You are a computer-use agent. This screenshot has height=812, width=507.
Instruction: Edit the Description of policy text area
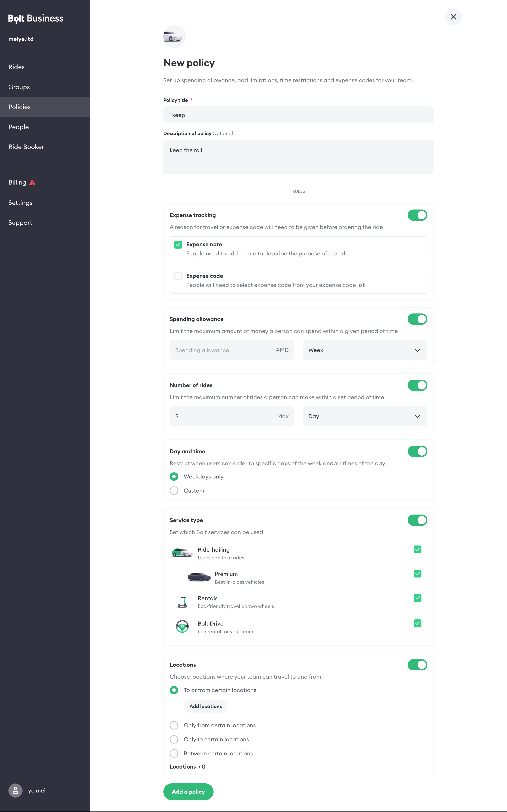pos(298,157)
